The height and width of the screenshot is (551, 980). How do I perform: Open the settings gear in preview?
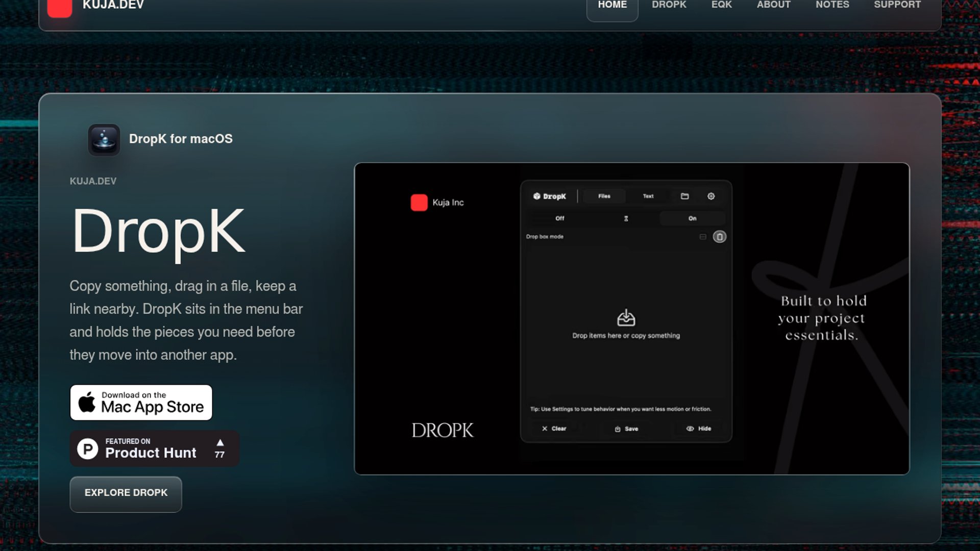click(x=711, y=196)
